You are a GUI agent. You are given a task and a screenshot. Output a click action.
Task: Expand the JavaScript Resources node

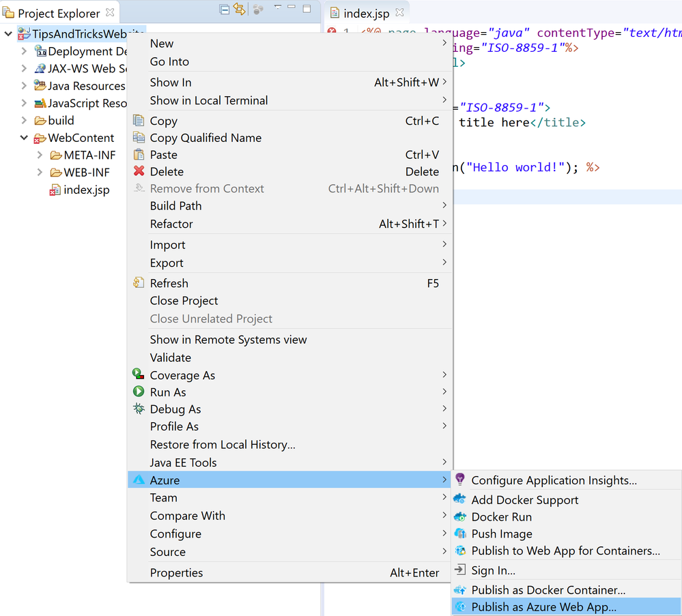pyautogui.click(x=24, y=103)
